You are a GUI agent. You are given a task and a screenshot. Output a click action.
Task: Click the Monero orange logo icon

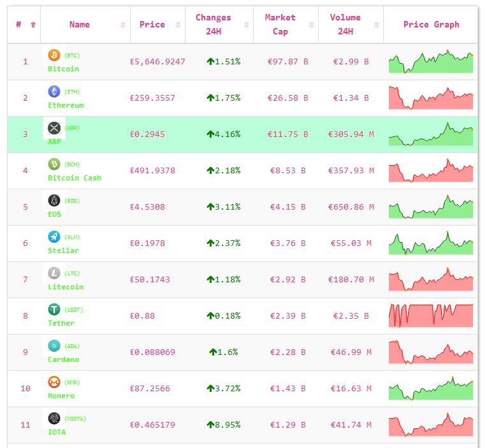(x=54, y=382)
